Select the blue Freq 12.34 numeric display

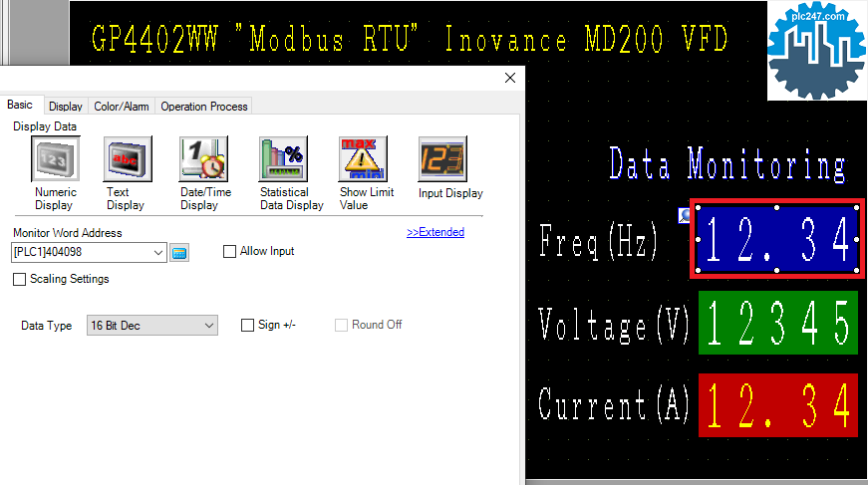(x=776, y=239)
